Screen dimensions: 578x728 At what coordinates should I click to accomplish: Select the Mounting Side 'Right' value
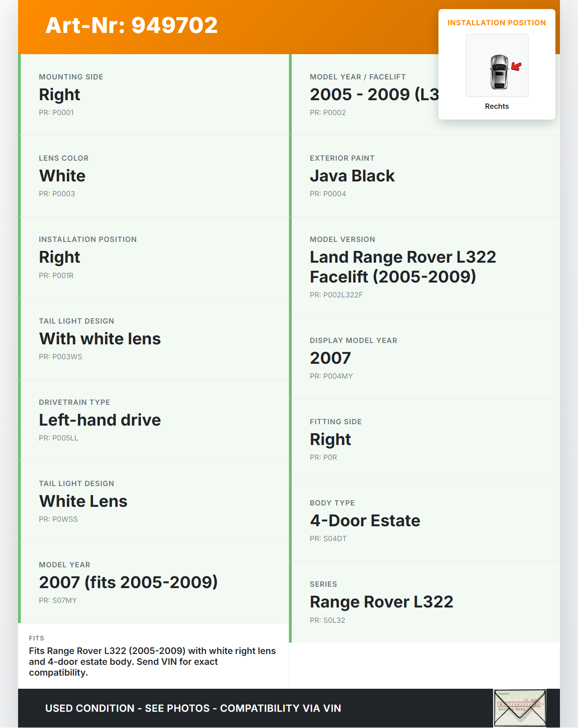click(x=59, y=95)
